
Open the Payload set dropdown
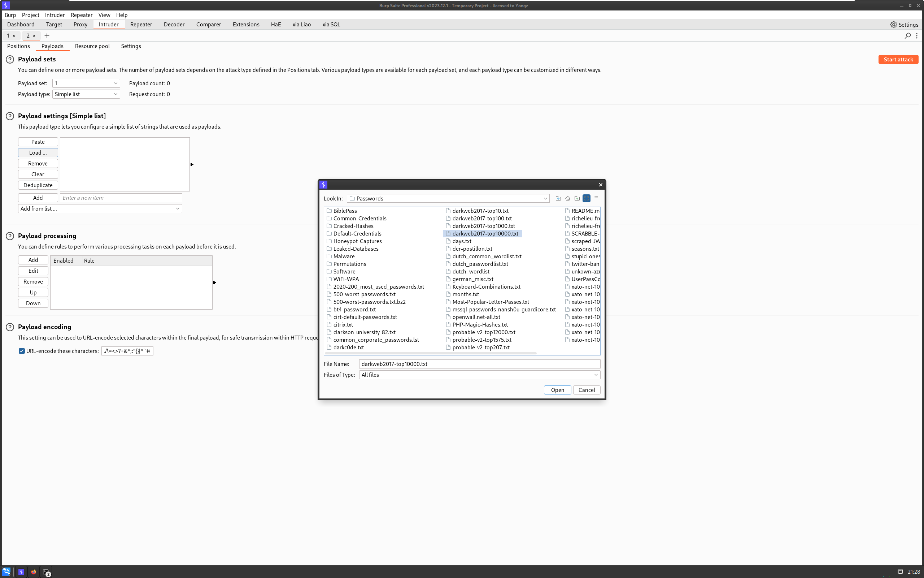[x=86, y=83]
